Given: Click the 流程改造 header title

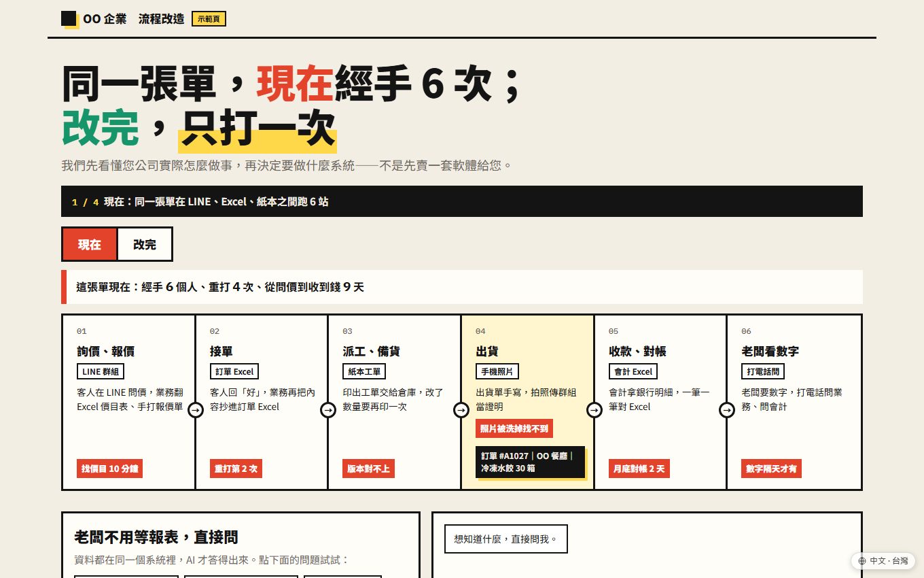Looking at the screenshot, I should (162, 19).
